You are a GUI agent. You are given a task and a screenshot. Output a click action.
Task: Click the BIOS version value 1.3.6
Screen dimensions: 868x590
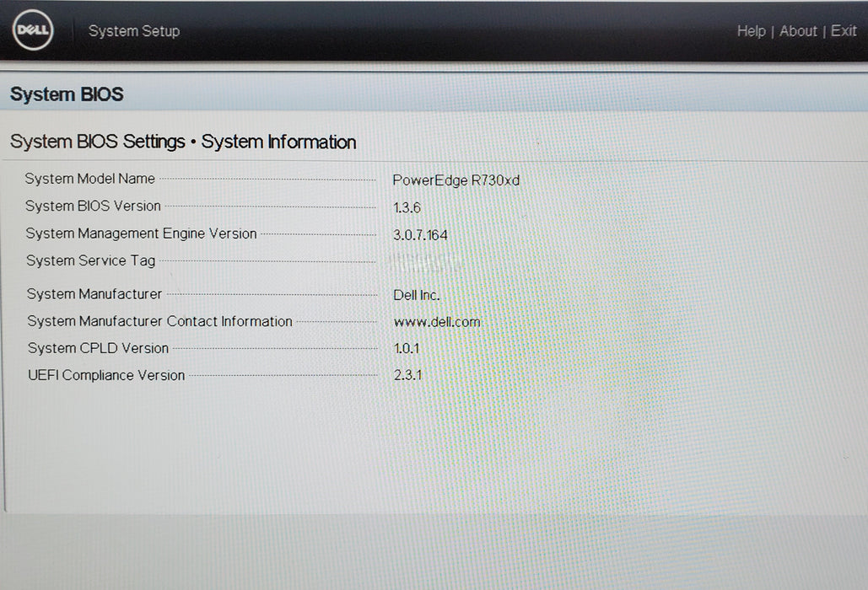point(407,207)
